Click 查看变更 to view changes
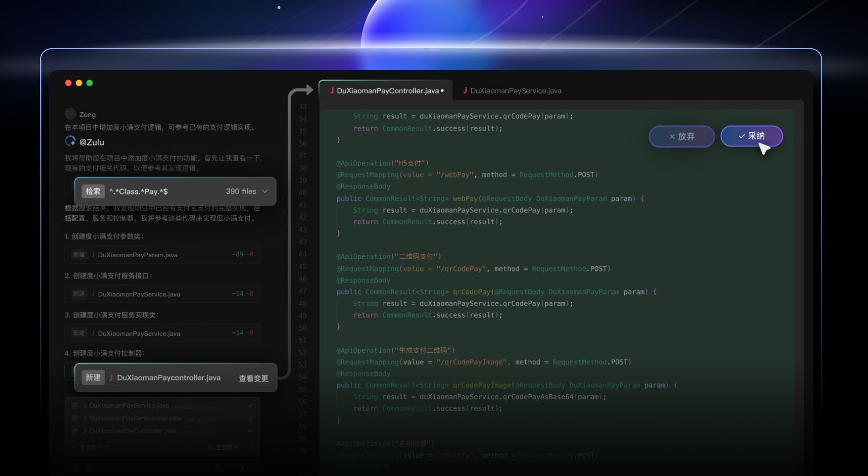The height and width of the screenshot is (476, 868). click(253, 379)
